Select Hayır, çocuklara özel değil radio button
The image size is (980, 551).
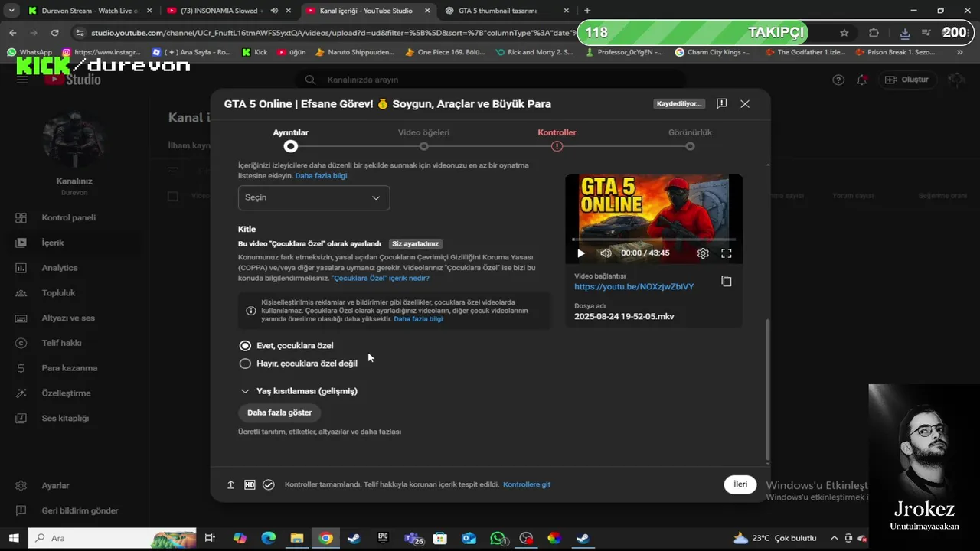click(x=245, y=364)
